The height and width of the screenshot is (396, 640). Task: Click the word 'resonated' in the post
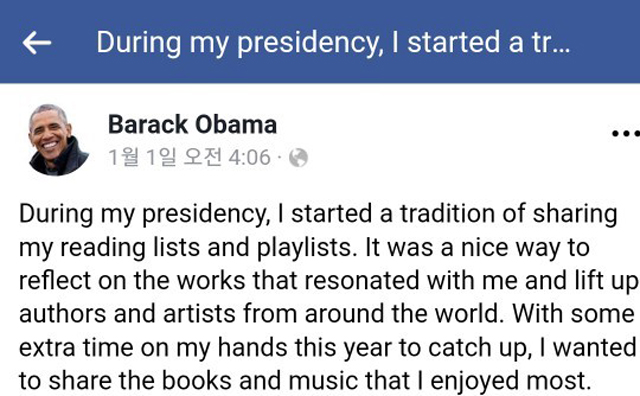pyautogui.click(x=362, y=281)
